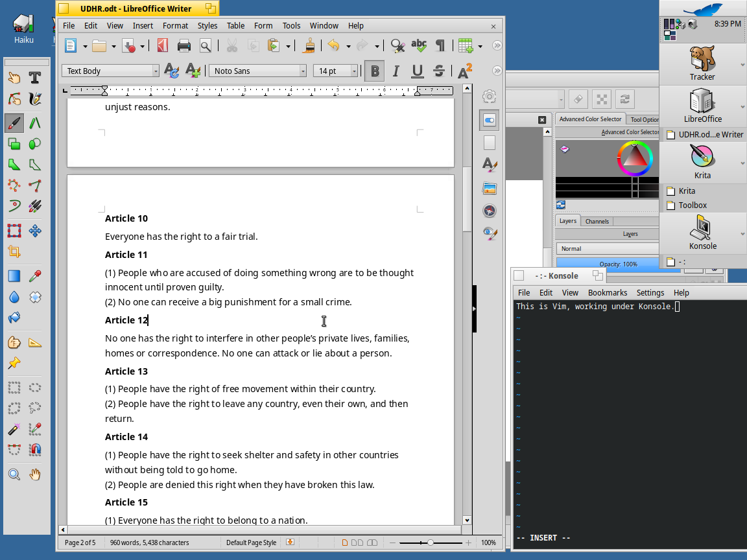Click the Print Preview magnifier icon

coord(206,46)
